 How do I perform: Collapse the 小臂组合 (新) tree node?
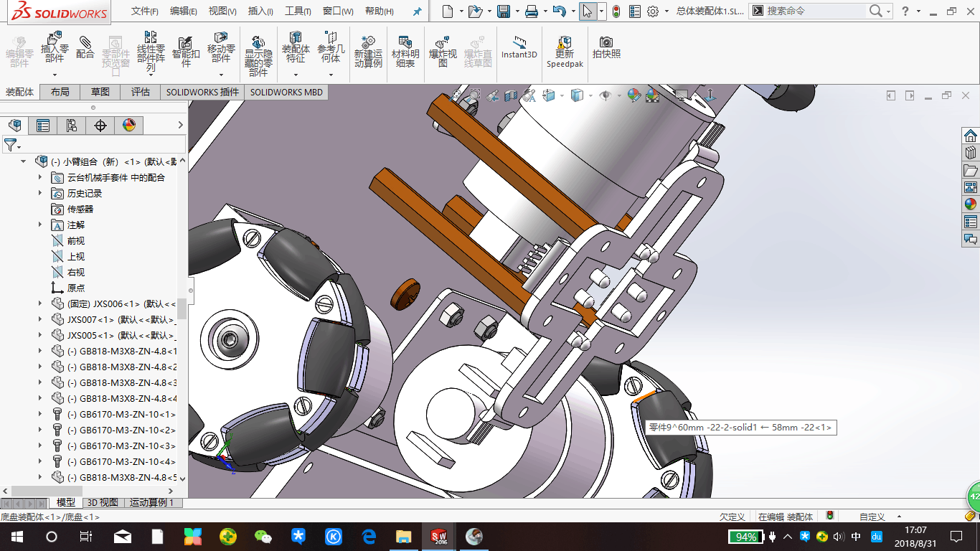coord(24,161)
